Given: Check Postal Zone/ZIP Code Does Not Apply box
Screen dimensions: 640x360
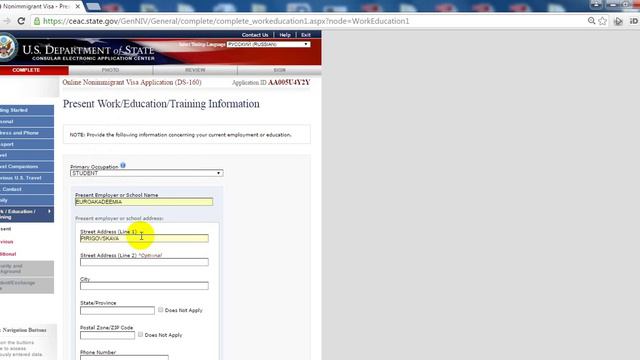Looking at the screenshot, I should pyautogui.click(x=140, y=334).
